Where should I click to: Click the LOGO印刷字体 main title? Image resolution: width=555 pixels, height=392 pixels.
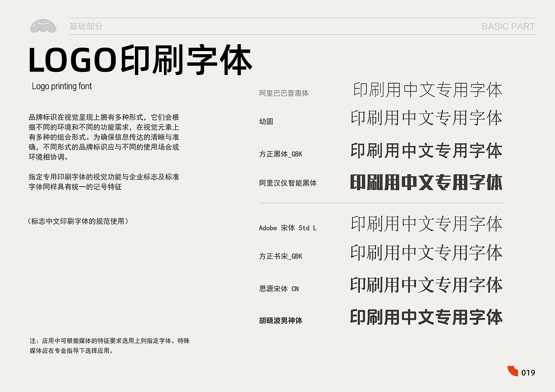140,60
